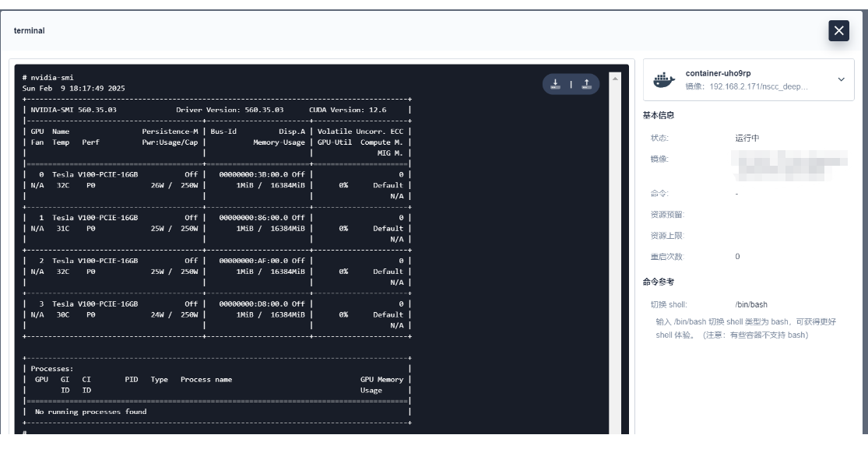Click the 'GPU Memory' column header
This screenshot has height=449, width=868.
point(381,380)
